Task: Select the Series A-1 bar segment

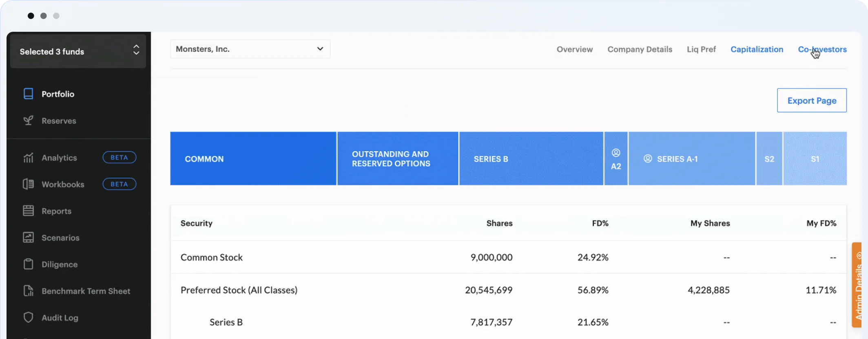Action: [691, 158]
